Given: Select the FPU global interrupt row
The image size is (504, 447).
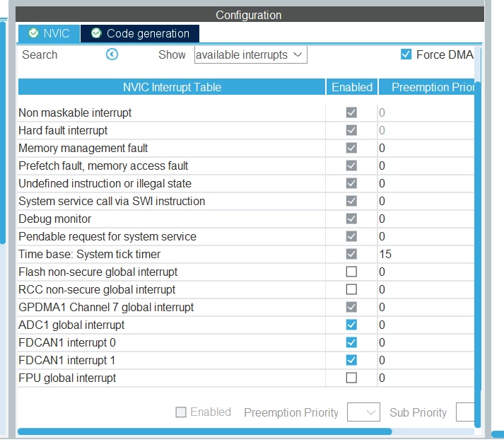Looking at the screenshot, I should [246, 378].
